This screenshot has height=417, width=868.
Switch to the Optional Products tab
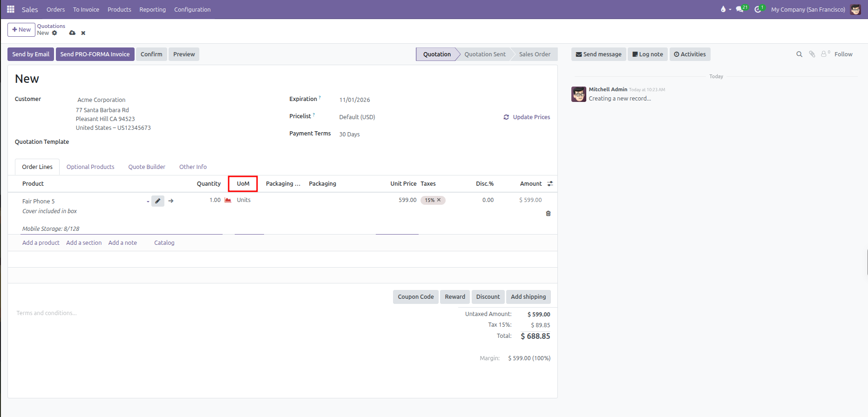click(90, 167)
